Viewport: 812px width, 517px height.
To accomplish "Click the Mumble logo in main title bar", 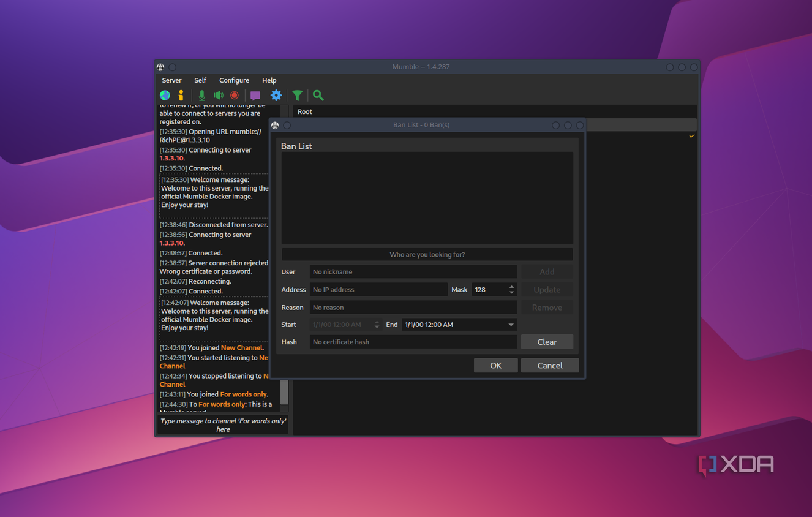I will click(160, 67).
